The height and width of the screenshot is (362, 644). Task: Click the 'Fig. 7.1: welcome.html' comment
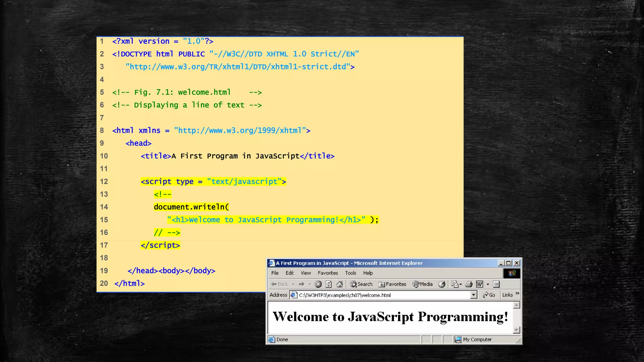(x=187, y=92)
